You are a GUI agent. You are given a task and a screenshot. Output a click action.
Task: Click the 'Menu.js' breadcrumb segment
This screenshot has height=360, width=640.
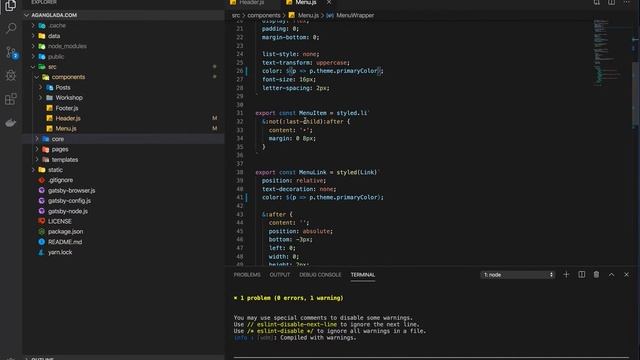click(308, 15)
